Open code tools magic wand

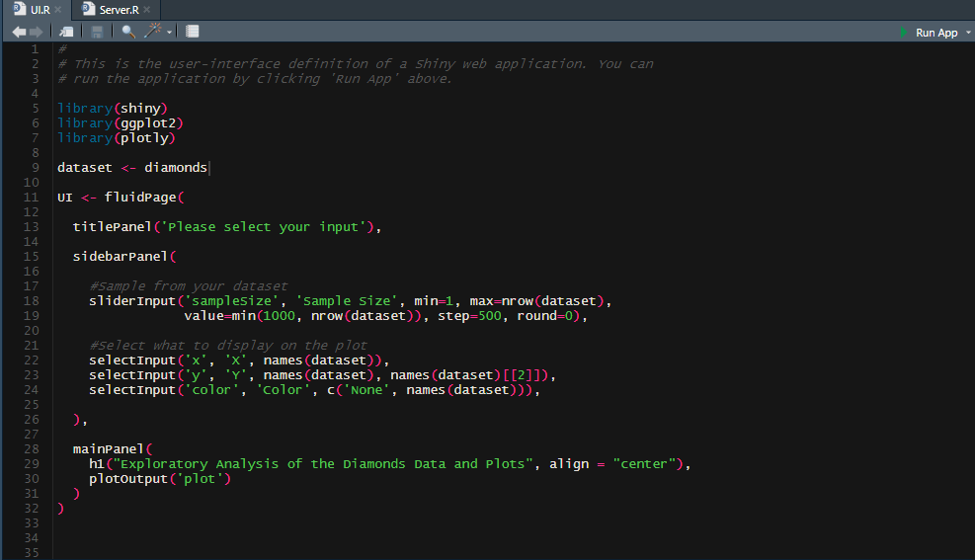[152, 31]
